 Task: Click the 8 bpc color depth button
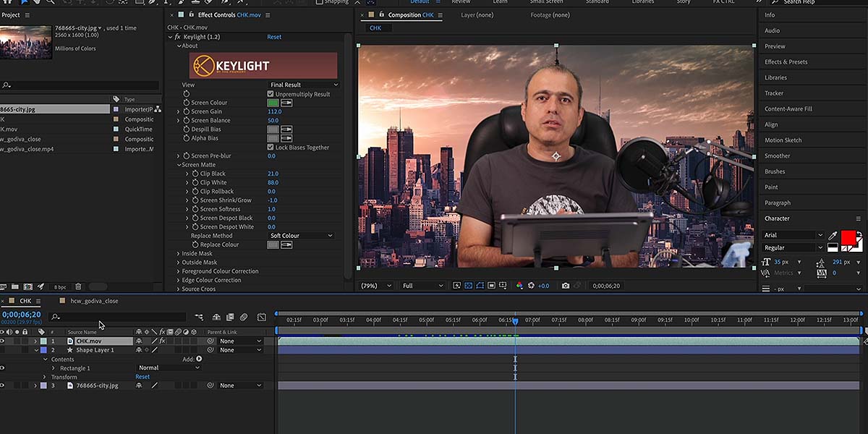[x=60, y=287]
